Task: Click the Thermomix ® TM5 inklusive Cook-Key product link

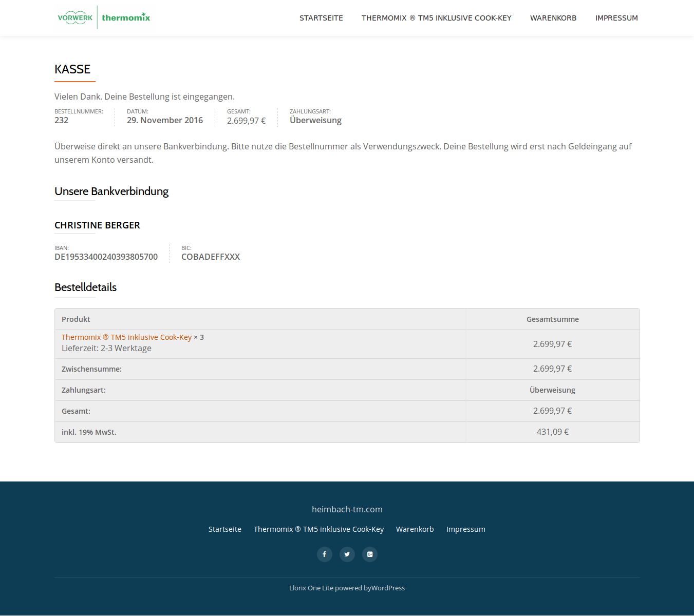Action: point(126,337)
